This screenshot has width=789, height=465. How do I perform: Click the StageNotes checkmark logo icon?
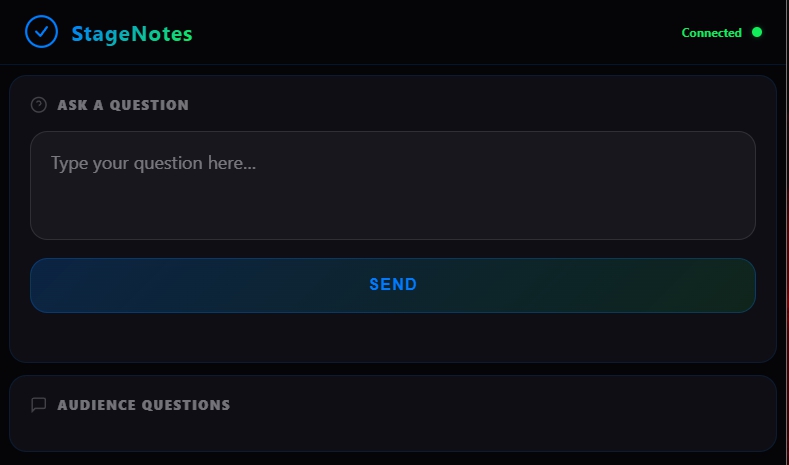[x=41, y=32]
